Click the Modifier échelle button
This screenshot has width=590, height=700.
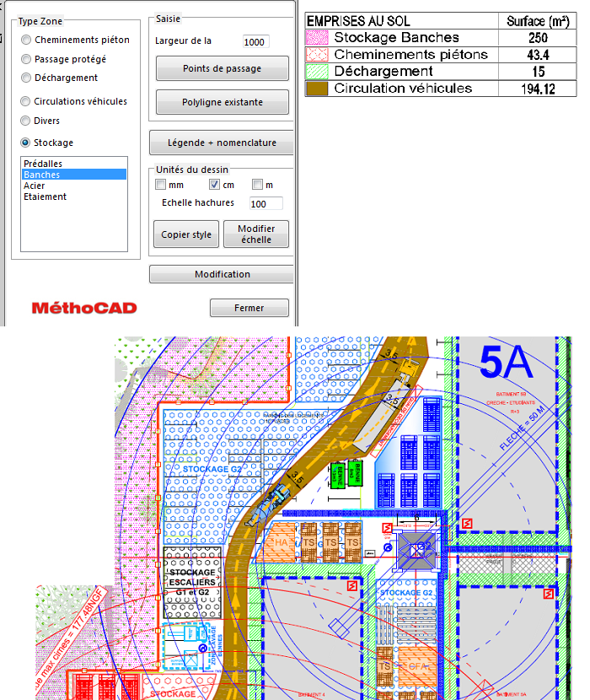pyautogui.click(x=256, y=234)
